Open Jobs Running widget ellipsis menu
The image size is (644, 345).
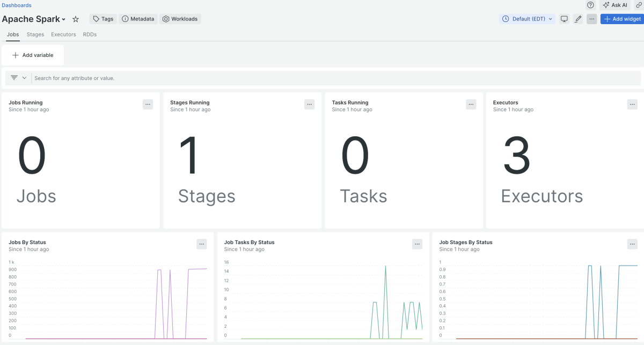[x=148, y=105]
